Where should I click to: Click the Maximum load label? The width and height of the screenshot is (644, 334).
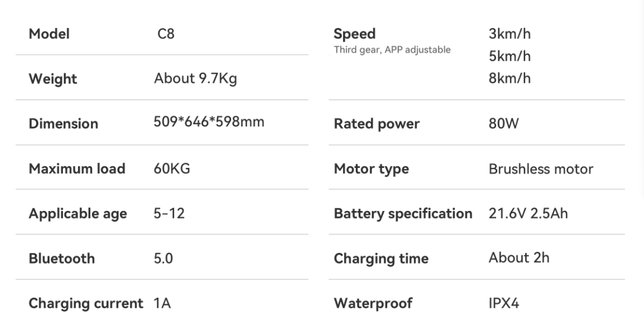point(77,169)
